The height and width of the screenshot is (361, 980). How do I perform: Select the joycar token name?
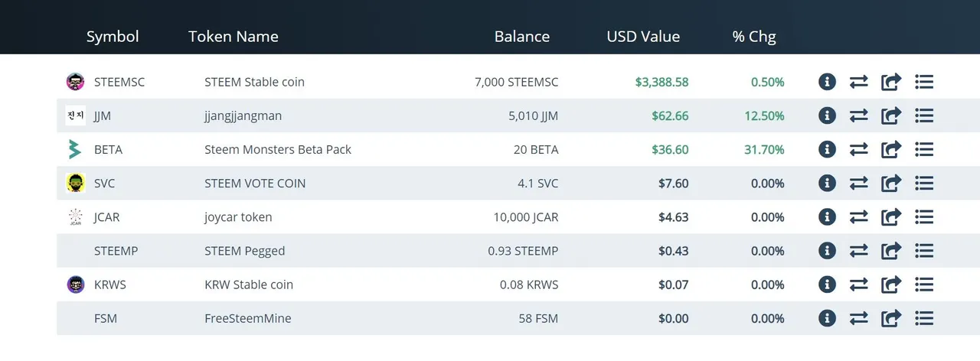tap(238, 217)
